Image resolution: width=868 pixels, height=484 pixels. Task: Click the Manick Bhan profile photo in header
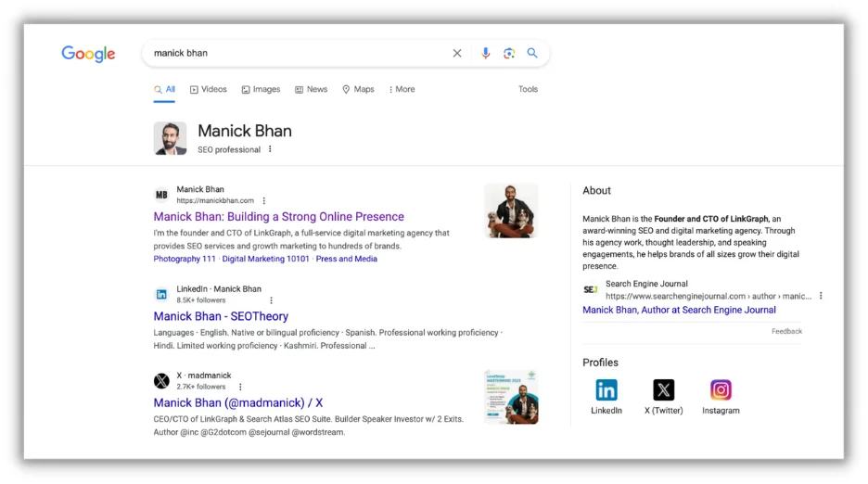[170, 138]
